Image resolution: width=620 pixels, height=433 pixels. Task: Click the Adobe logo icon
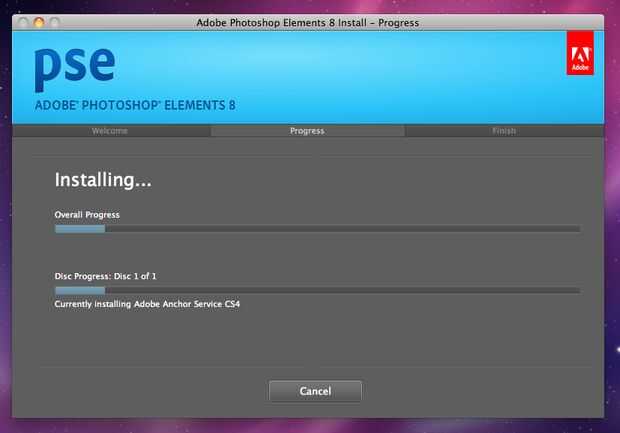pos(580,53)
